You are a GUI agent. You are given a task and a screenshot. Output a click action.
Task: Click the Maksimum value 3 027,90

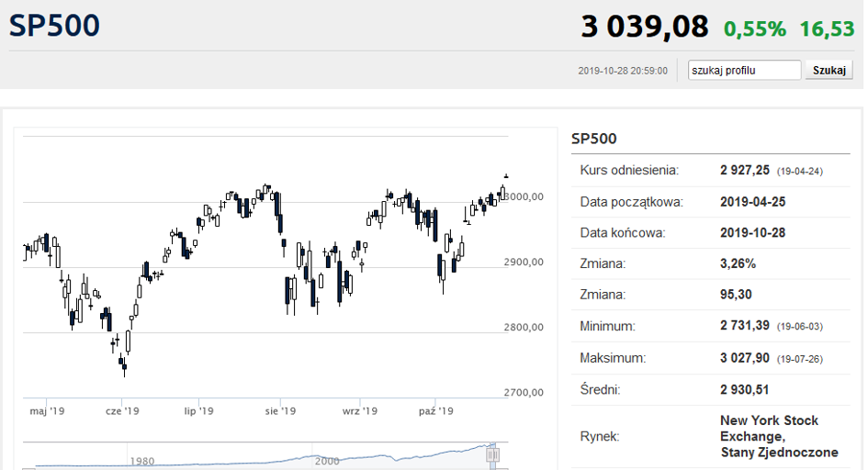click(x=745, y=358)
